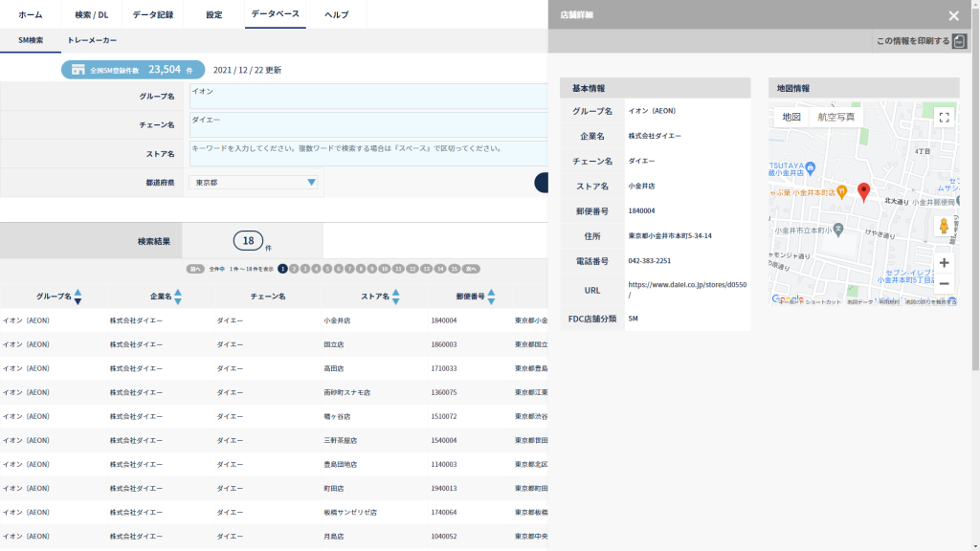Click the right-edge vertical scrollbar
The width and height of the screenshot is (980, 551).
point(975,187)
